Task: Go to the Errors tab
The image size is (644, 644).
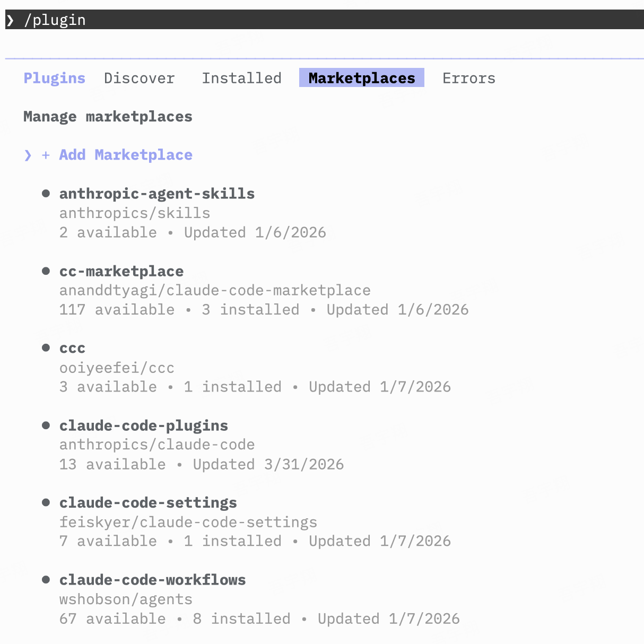Action: pos(468,78)
